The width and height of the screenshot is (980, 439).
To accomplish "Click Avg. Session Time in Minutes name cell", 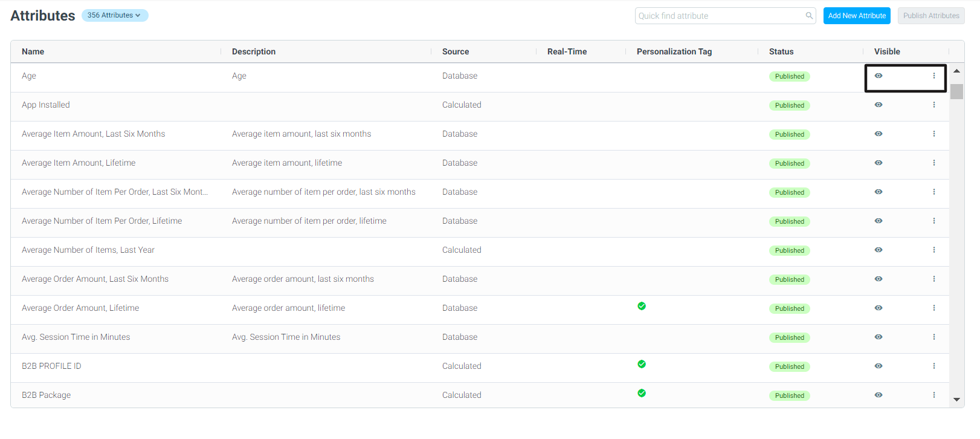I will (x=76, y=337).
